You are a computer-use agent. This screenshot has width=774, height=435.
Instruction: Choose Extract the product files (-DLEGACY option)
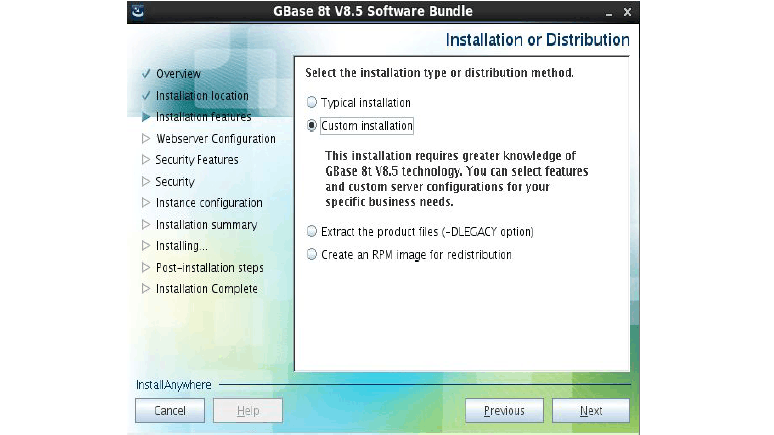pos(311,232)
